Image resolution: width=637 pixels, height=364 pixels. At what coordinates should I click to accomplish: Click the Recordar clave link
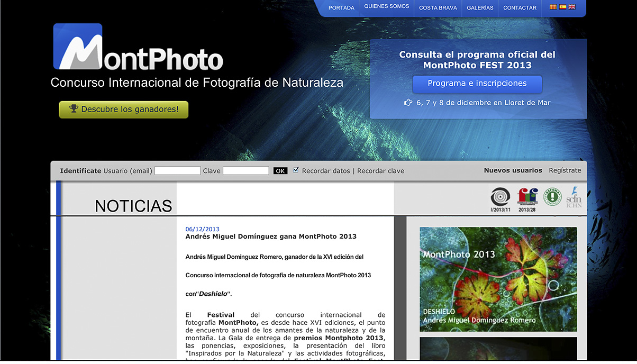[380, 171]
